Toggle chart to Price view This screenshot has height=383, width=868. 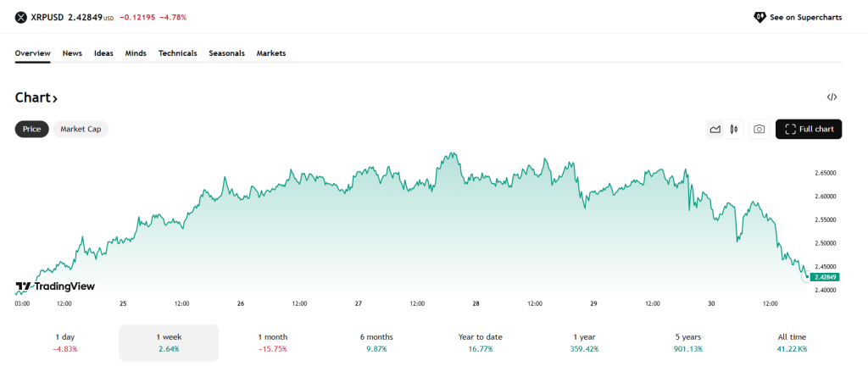click(x=31, y=129)
